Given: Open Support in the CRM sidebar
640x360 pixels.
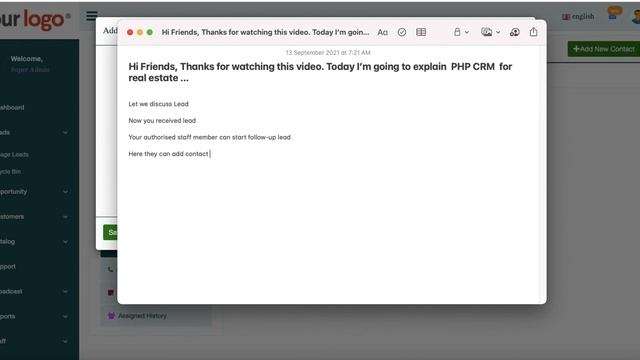Looking at the screenshot, I should (8, 267).
